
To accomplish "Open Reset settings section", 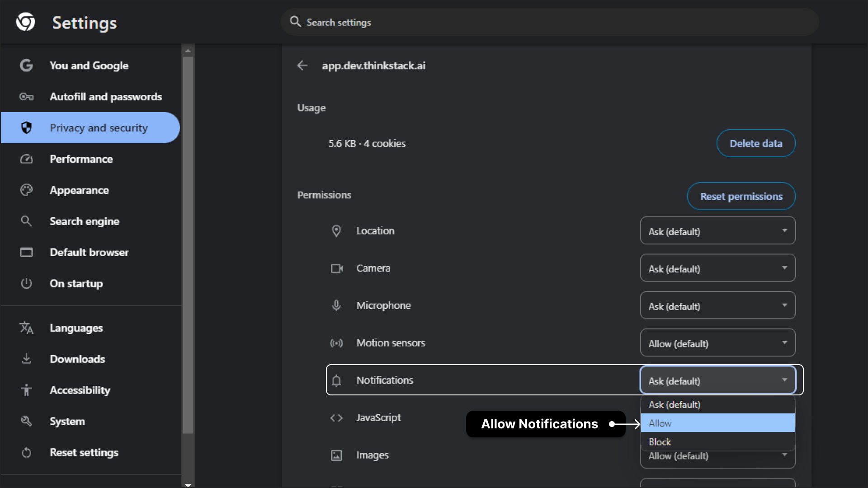I will click(x=90, y=452).
